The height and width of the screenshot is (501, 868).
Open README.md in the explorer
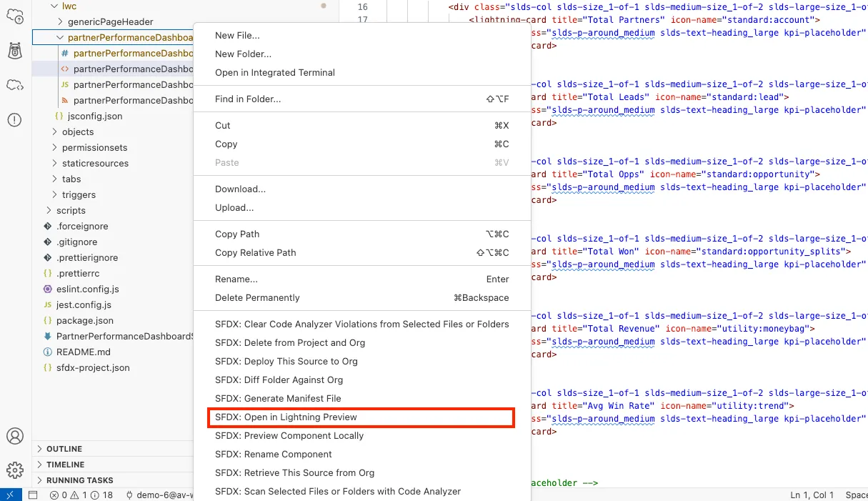(83, 352)
